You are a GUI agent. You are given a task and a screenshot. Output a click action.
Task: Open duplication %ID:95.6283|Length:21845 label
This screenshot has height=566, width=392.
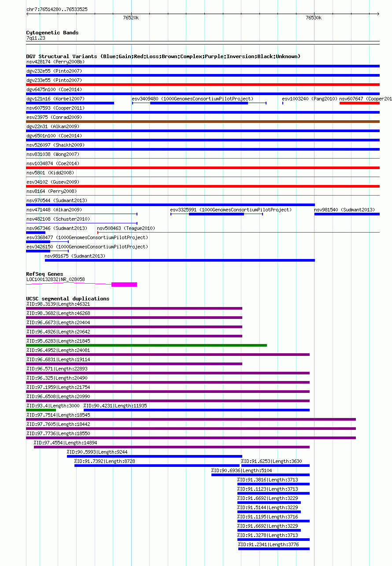pyautogui.click(x=58, y=341)
